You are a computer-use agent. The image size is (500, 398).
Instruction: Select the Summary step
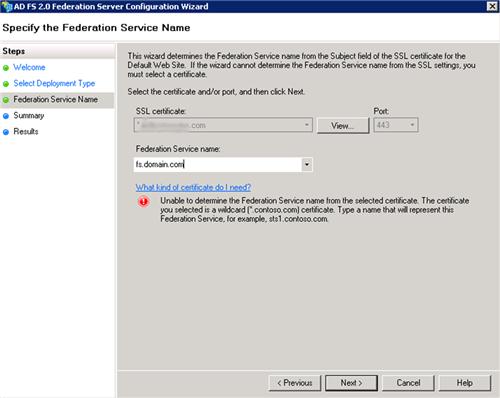29,116
